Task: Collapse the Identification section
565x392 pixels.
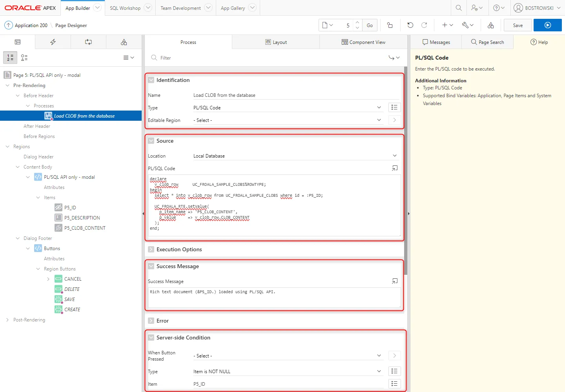Action: [x=151, y=80]
